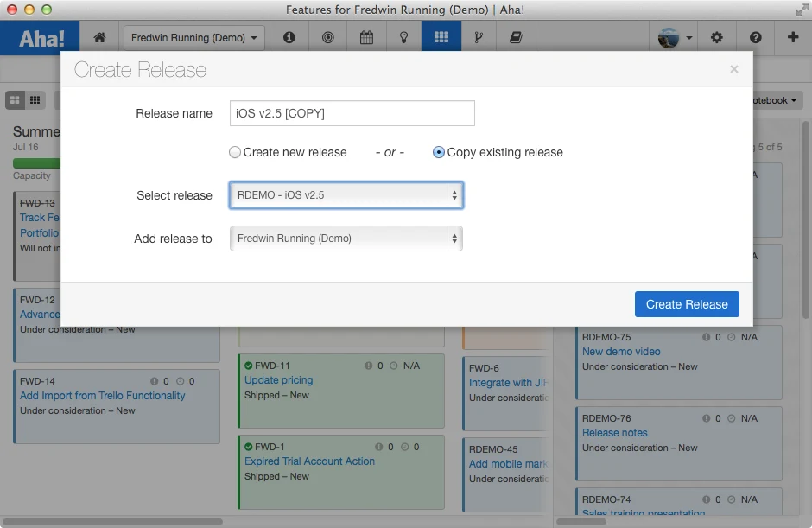Click score icon on FWD-14 card
Image resolution: width=812 pixels, height=528 pixels.
(x=155, y=381)
